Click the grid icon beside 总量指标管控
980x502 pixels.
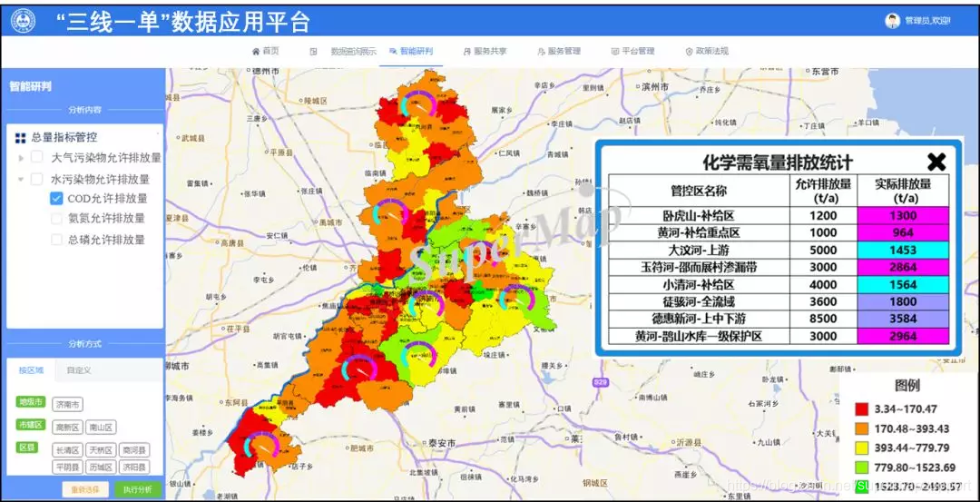tap(21, 138)
